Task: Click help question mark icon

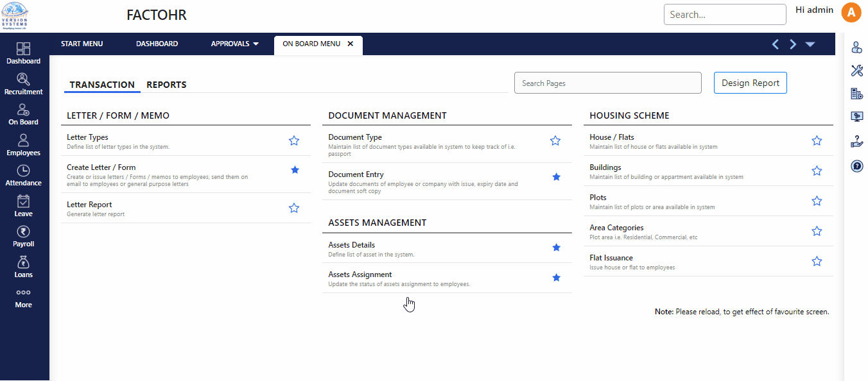Action: tap(856, 166)
